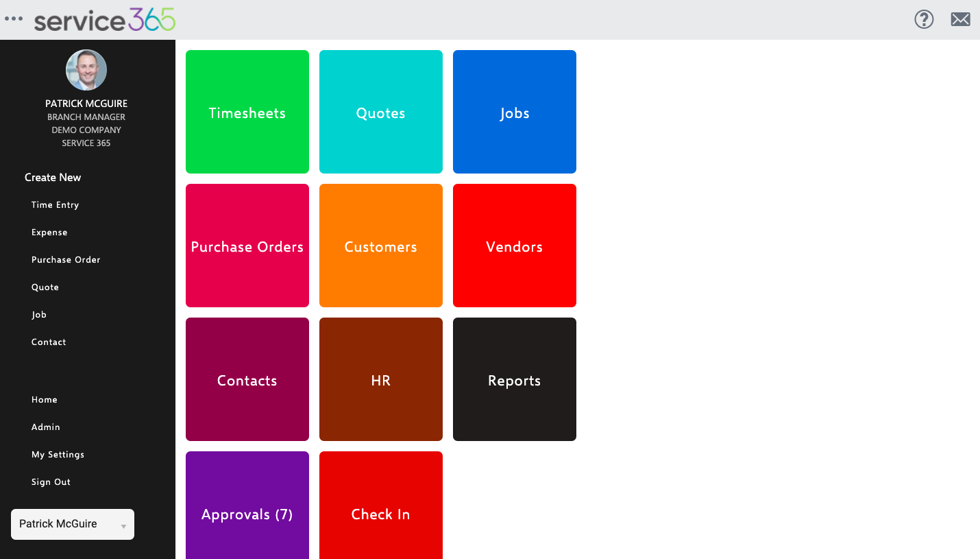
Task: Open the Admin sidebar menu
Action: [x=45, y=427]
